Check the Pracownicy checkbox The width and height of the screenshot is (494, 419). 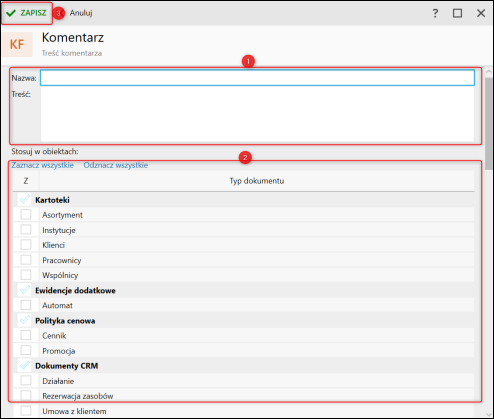(26, 260)
